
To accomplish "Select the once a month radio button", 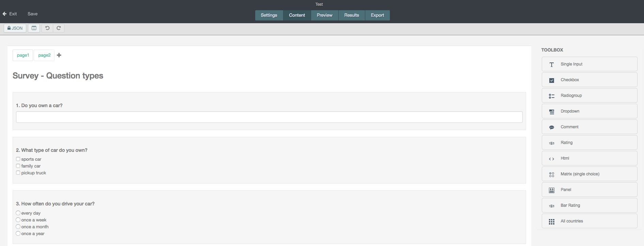I will click(18, 227).
